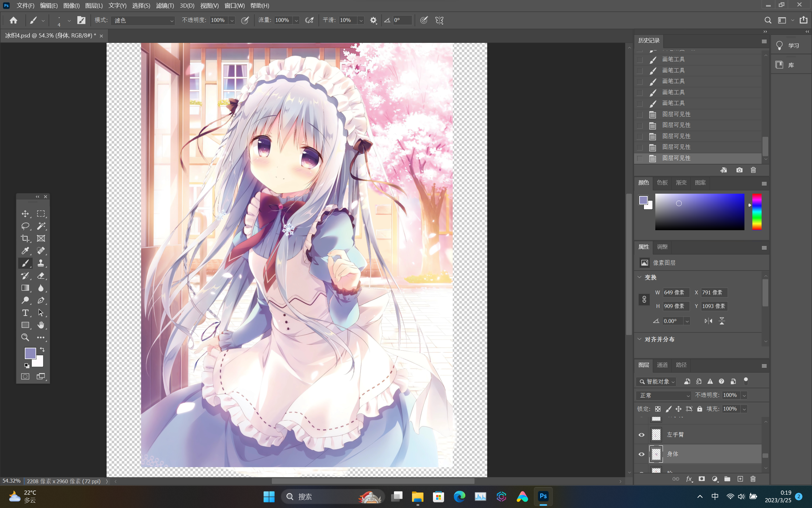The height and width of the screenshot is (508, 812).
Task: Open smoothing options gear
Action: pos(373,21)
